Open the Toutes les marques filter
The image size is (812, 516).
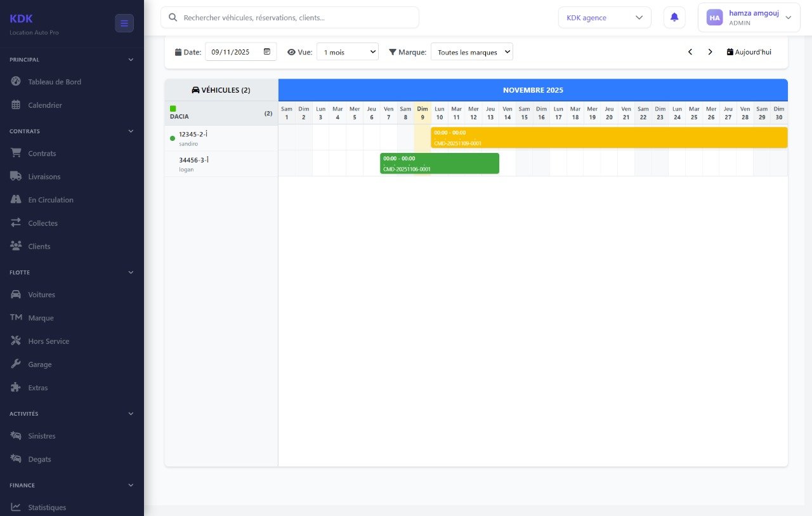coord(471,51)
